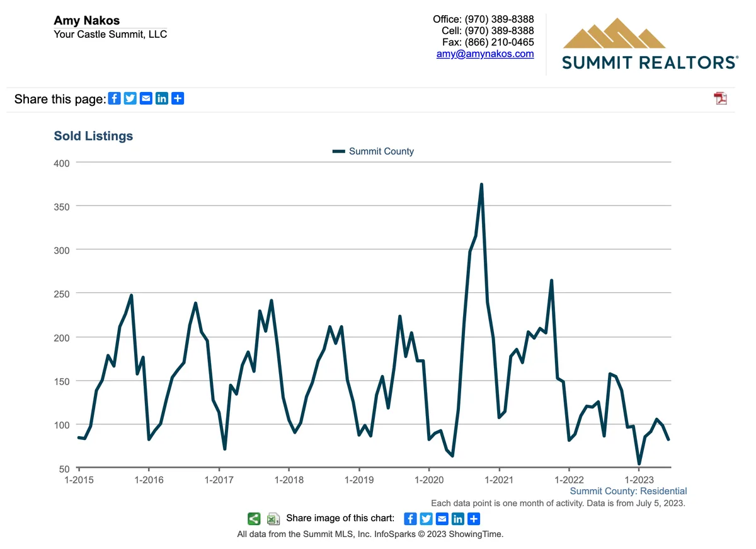Toggle the Summit County legend entry
The width and height of the screenshot is (756, 549).
[374, 151]
